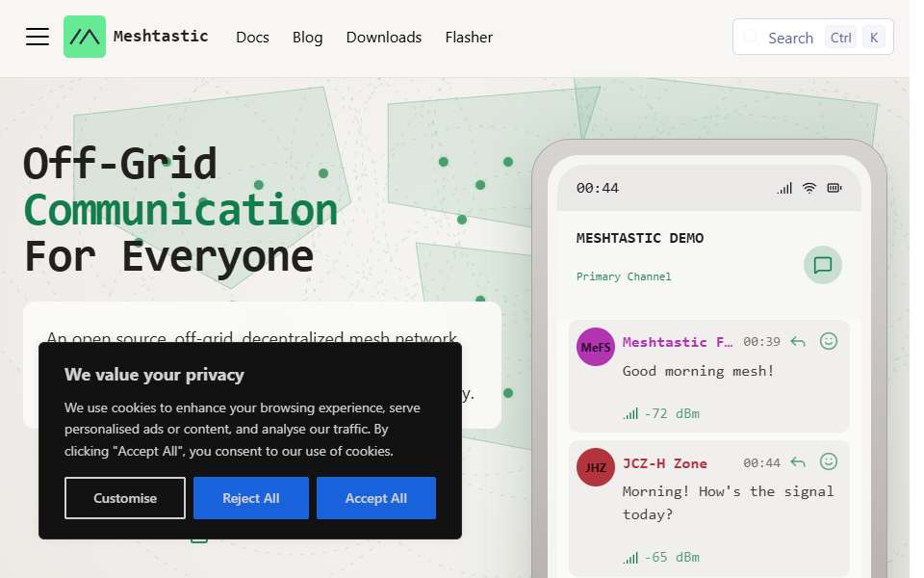The image size is (924, 578).
Task: Click the chat bubble icon in demo phone
Action: tap(823, 265)
